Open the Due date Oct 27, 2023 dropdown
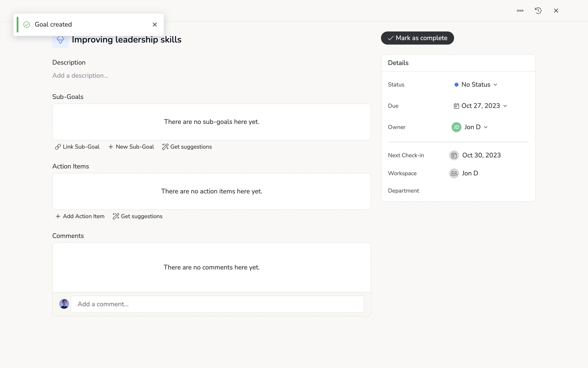Screen dimensions: 588x368 [480, 106]
